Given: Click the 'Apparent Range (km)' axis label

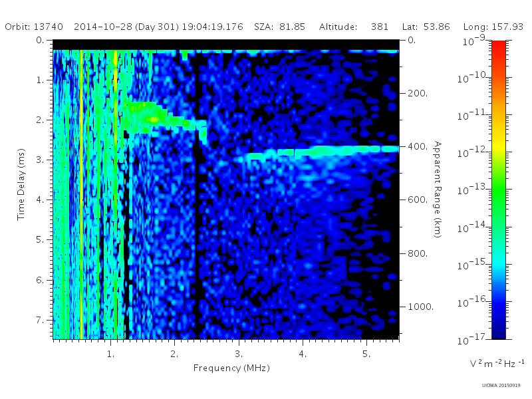Looking at the screenshot, I should click(438, 190).
